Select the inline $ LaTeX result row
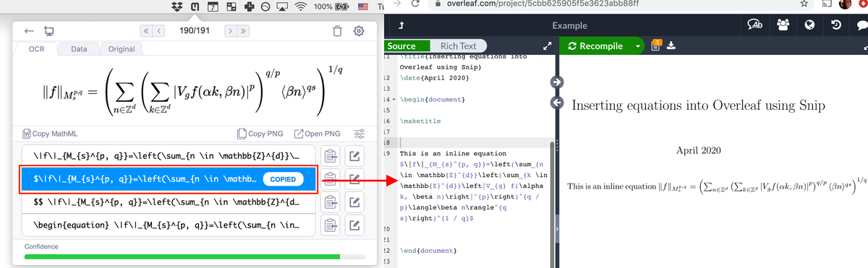Image resolution: width=868 pixels, height=268 pixels. 169,178
